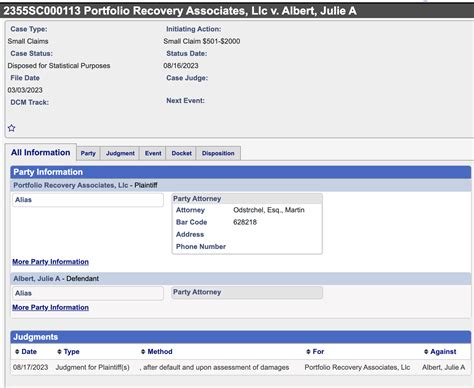This screenshot has height=388, width=474.
Task: Click the status date 08/16/2023
Action: 181,66
